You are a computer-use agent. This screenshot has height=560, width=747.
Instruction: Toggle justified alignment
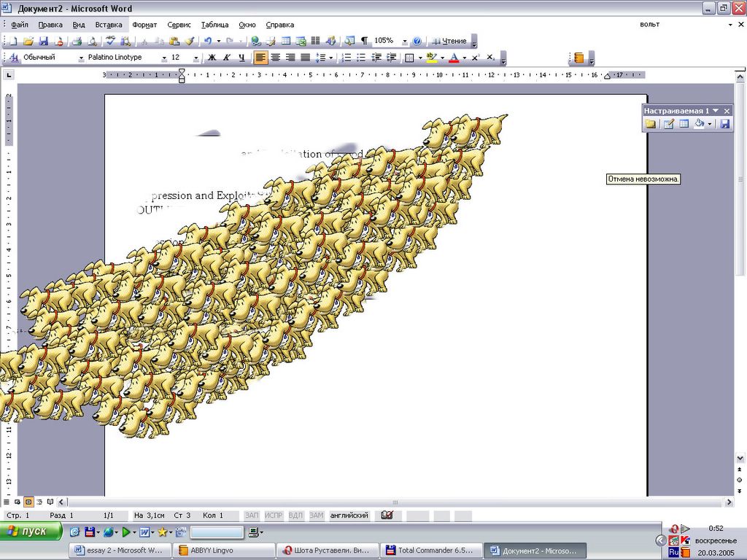click(x=305, y=58)
